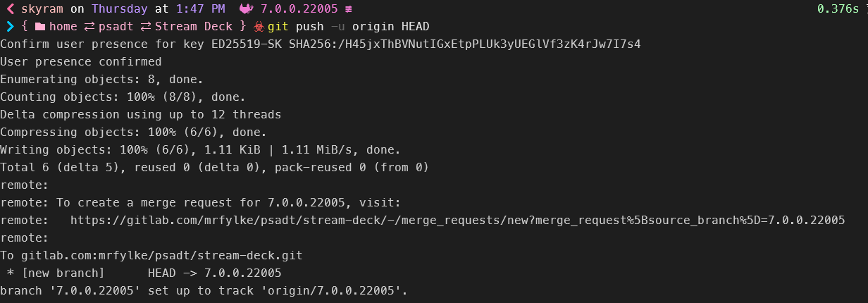Click the branch status symbol after 7.0.0.22005
The width and height of the screenshot is (868, 303).
coord(349,9)
